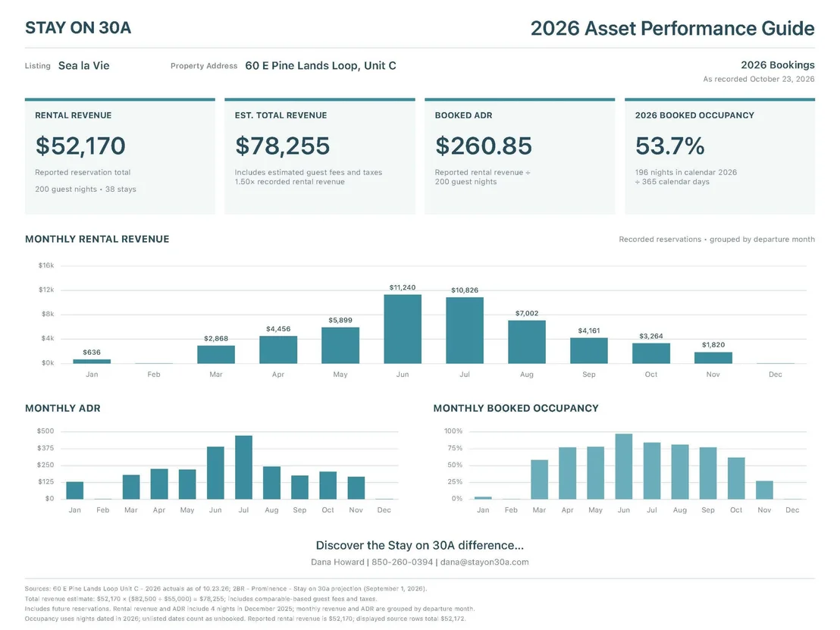Select the Booked ADR $260.85 card
840x630 pixels.
coord(519,156)
